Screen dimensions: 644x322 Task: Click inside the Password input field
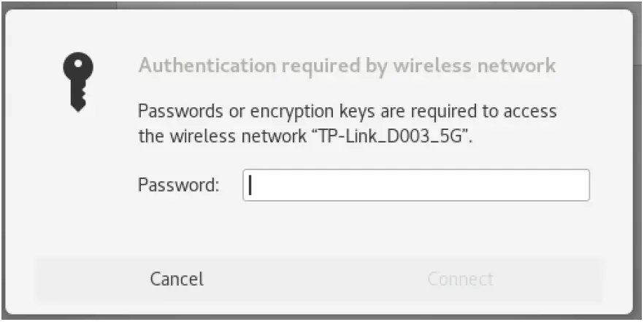tap(415, 185)
